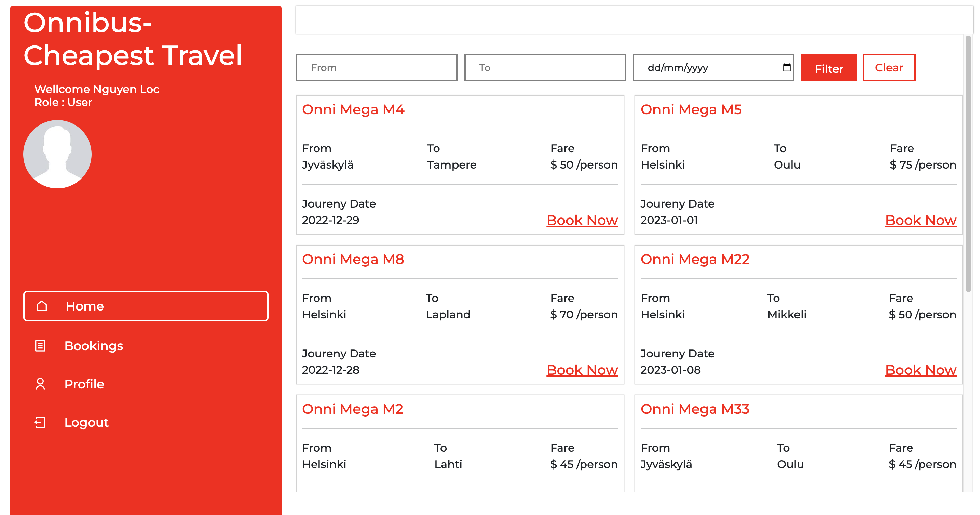This screenshot has height=515, width=980.
Task: Click inside the From search field
Action: point(376,67)
